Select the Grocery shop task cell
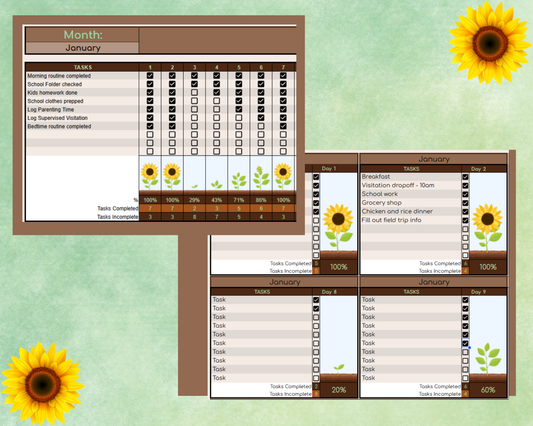Image resolution: width=533 pixels, height=426 pixels. pos(411,203)
